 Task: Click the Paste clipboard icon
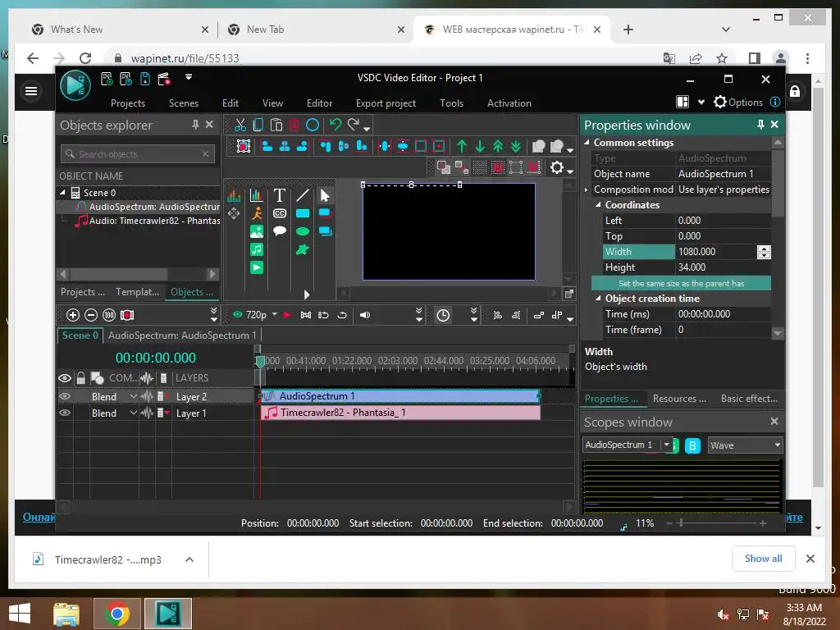tap(276, 125)
